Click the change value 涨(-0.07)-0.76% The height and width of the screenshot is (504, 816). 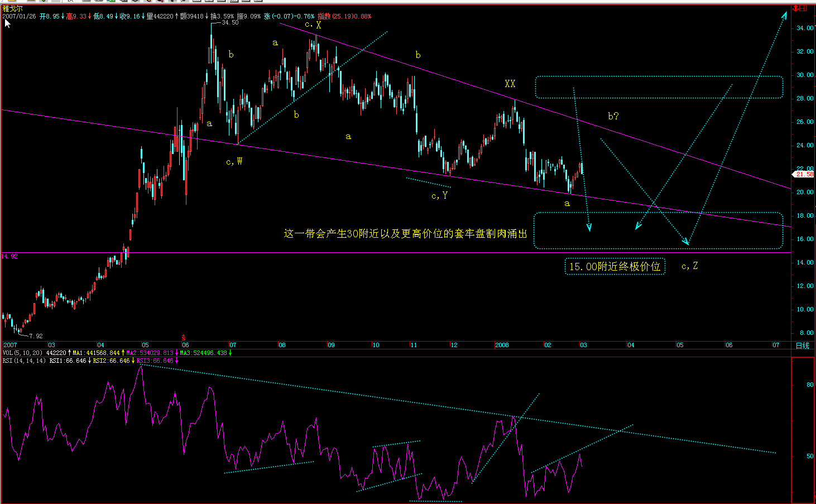coord(289,16)
